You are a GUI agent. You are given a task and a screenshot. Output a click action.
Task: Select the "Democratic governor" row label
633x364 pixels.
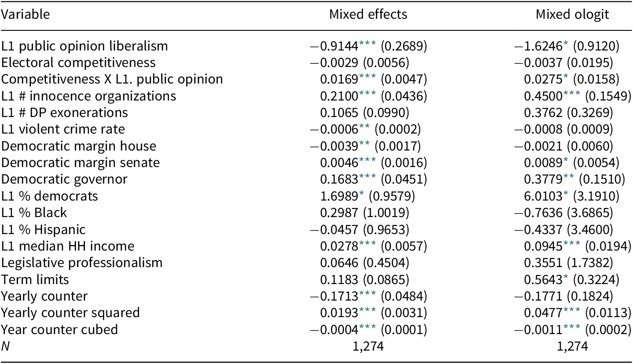pyautogui.click(x=64, y=180)
